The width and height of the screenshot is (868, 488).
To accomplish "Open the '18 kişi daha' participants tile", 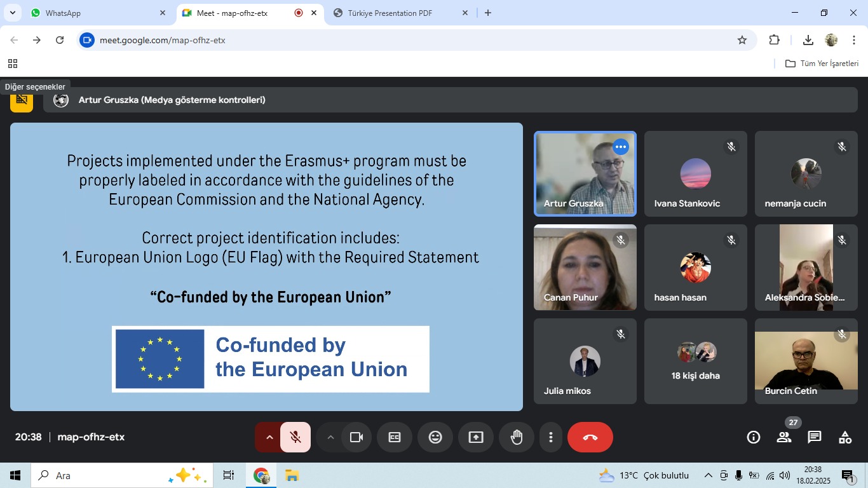I will [x=696, y=361].
